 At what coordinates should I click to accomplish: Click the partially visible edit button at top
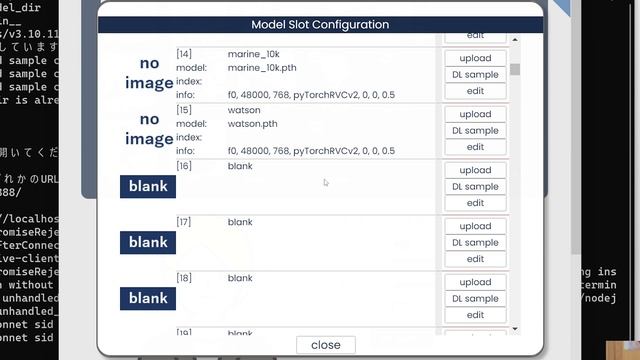[x=475, y=38]
